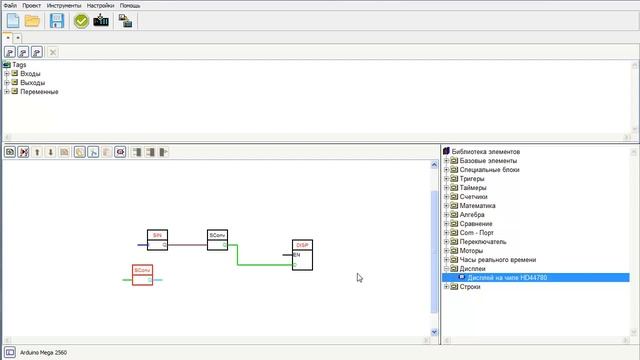Select Часы реального времени library item
Screen dimensions: 640x360
tap(498, 260)
